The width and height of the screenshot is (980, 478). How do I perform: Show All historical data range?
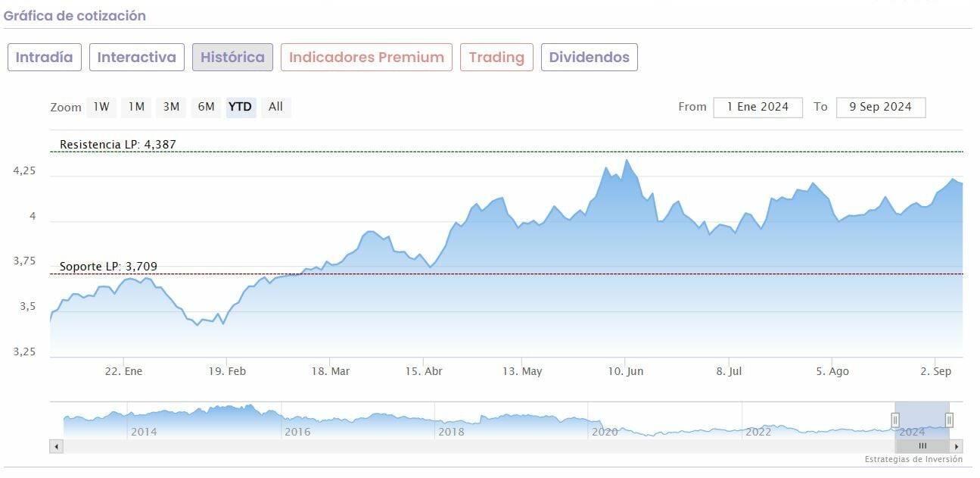[x=275, y=107]
